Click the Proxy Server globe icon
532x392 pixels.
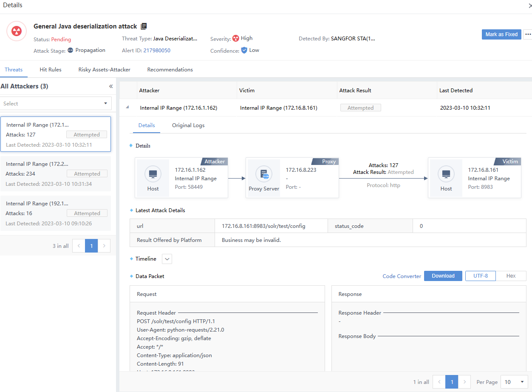264,174
